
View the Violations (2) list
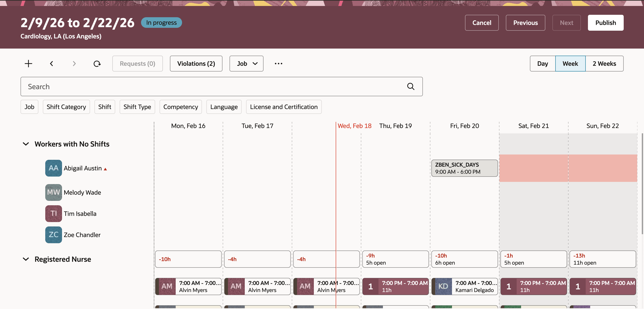click(196, 64)
